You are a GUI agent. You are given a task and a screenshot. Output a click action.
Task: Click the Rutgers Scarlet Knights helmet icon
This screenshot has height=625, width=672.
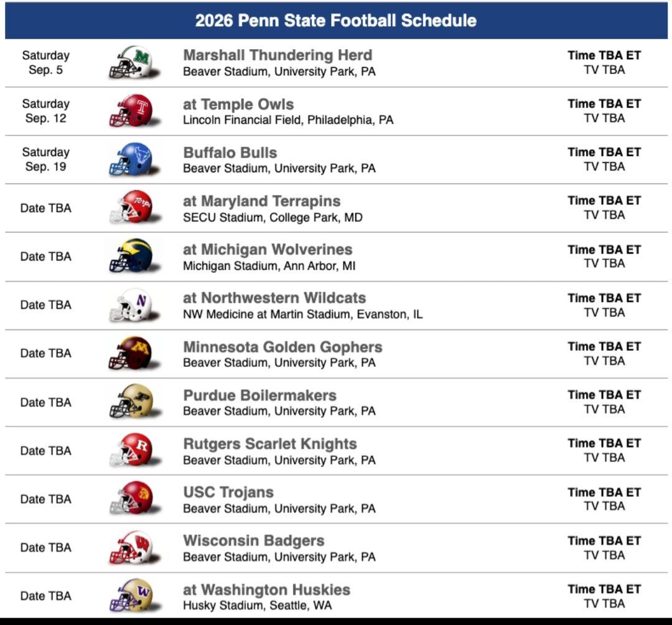132,450
